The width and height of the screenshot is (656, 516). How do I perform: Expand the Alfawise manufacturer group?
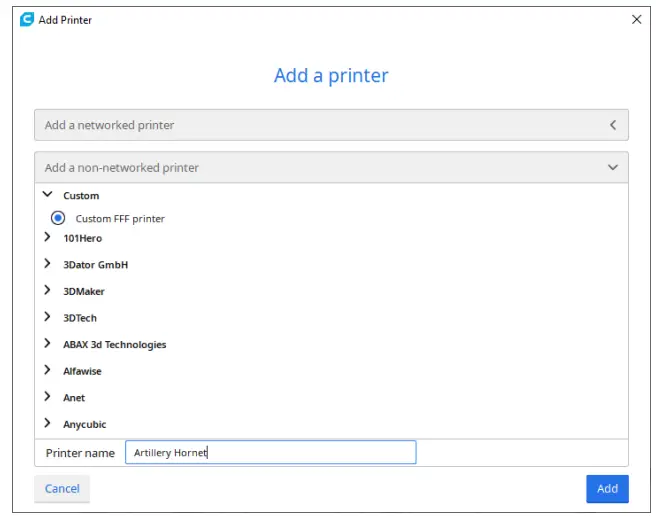point(47,370)
